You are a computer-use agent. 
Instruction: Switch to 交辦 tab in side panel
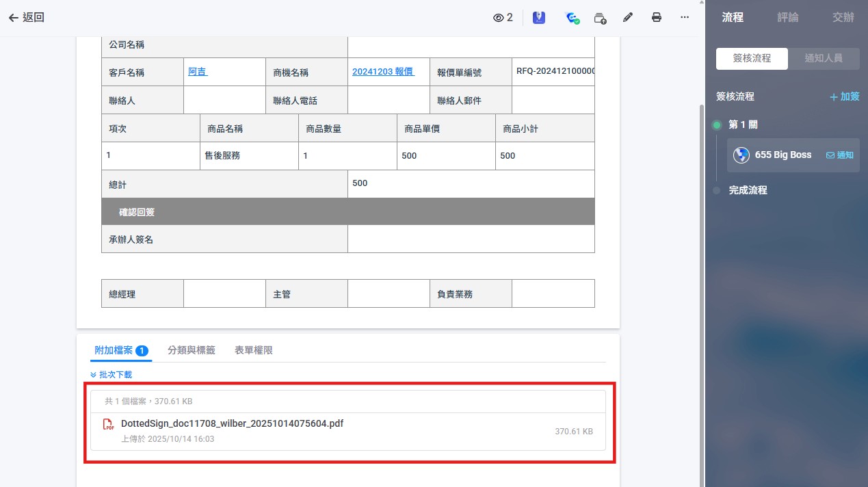click(843, 18)
